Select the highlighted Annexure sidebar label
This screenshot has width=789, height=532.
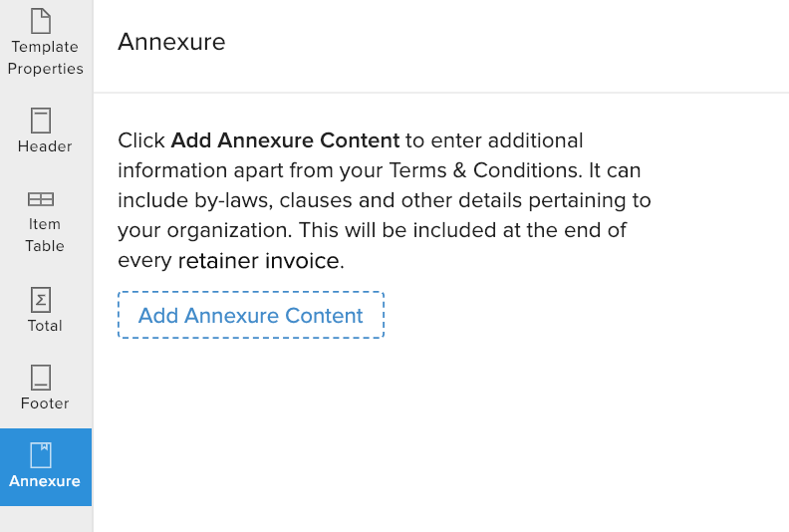tap(45, 481)
